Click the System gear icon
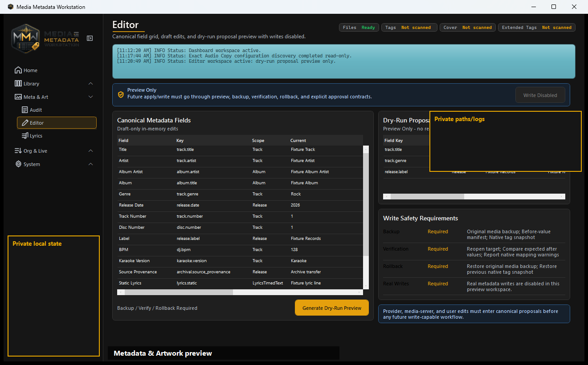This screenshot has height=365, width=588. 18,164
